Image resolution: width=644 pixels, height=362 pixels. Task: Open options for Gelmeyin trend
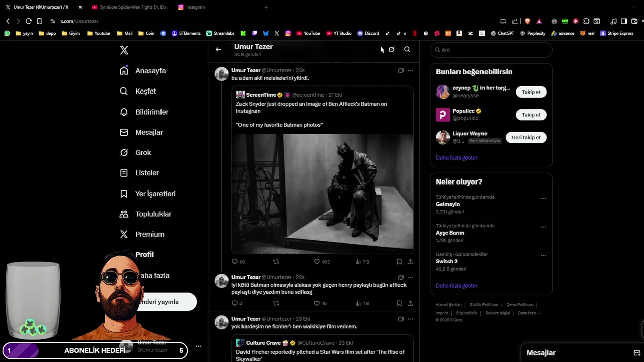tap(543, 199)
